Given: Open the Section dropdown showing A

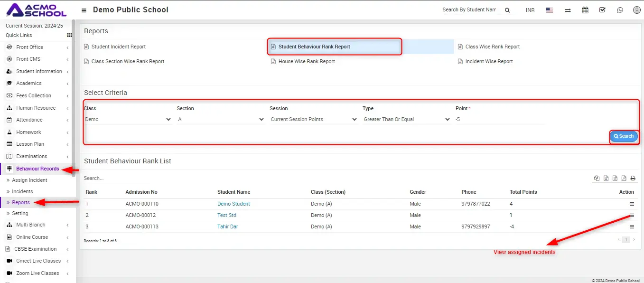Looking at the screenshot, I should point(220,120).
